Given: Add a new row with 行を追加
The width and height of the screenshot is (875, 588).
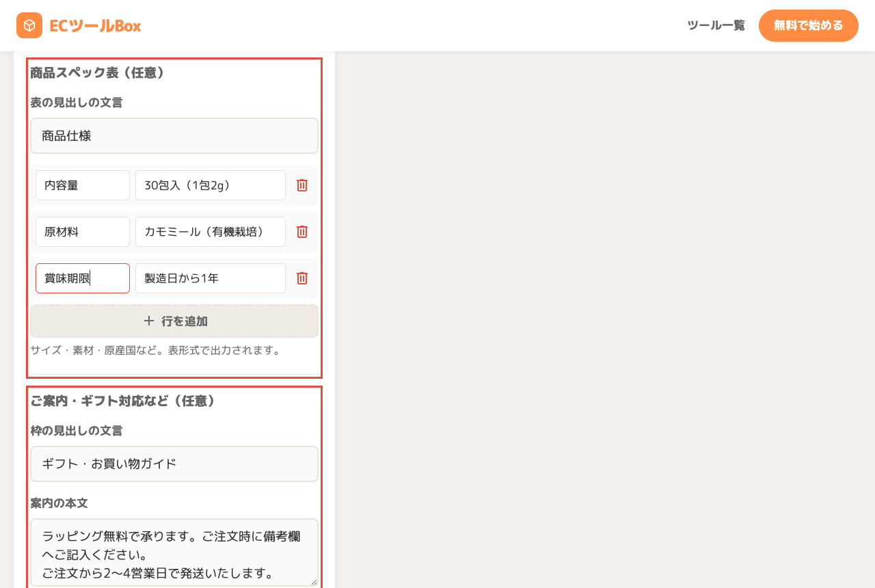Looking at the screenshot, I should pyautogui.click(x=174, y=321).
